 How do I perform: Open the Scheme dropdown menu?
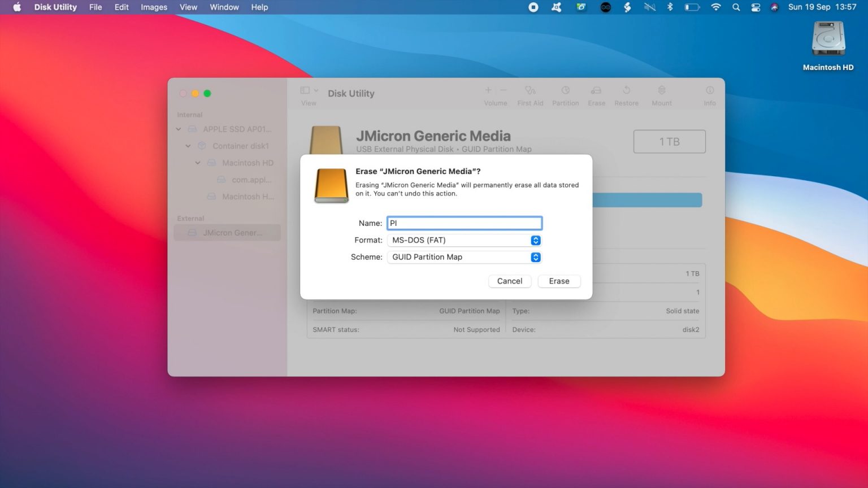click(535, 257)
